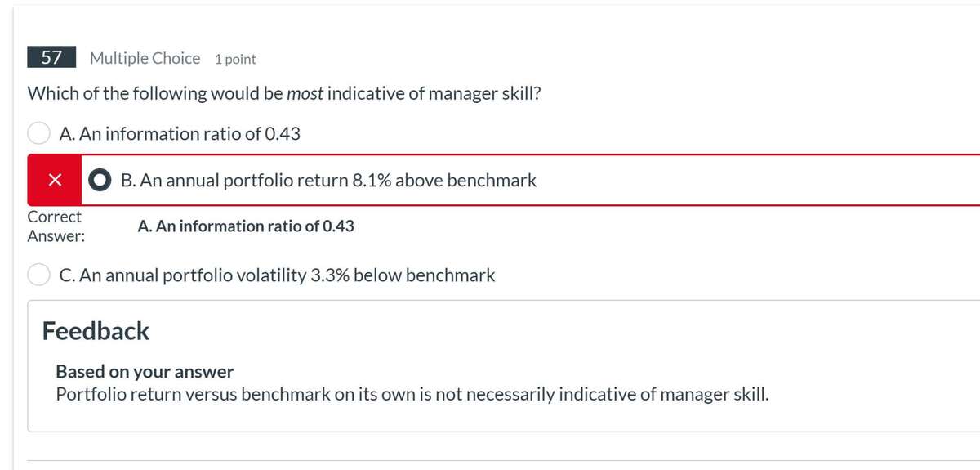Viewport: 980px width, 470px height.
Task: Click the question number 57 badge
Action: [51, 58]
